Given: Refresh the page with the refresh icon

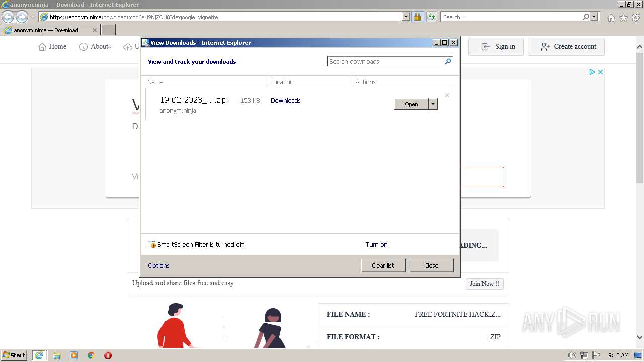Looking at the screenshot, I should 431,17.
